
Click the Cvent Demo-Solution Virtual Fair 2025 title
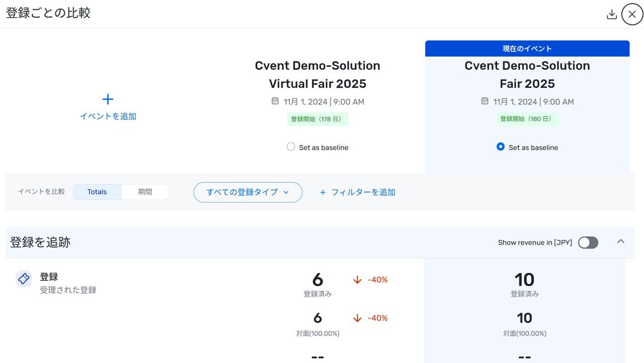coord(317,75)
